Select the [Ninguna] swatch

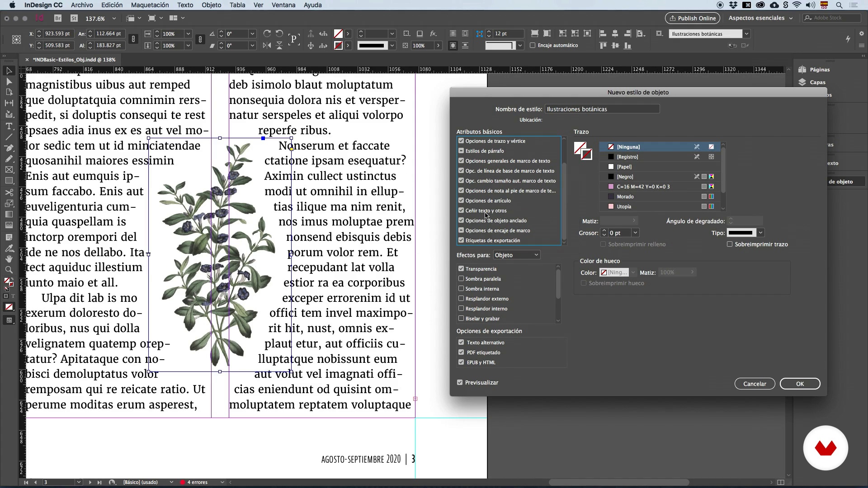tap(660, 147)
